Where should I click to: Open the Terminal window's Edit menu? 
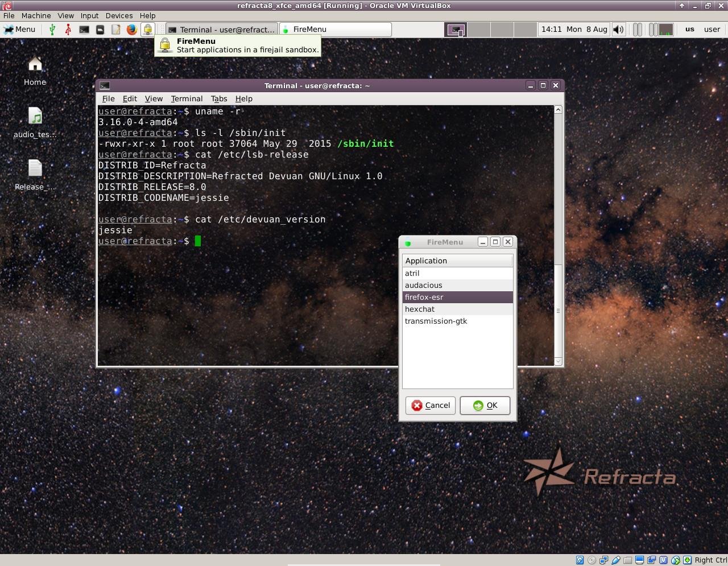[x=130, y=98]
